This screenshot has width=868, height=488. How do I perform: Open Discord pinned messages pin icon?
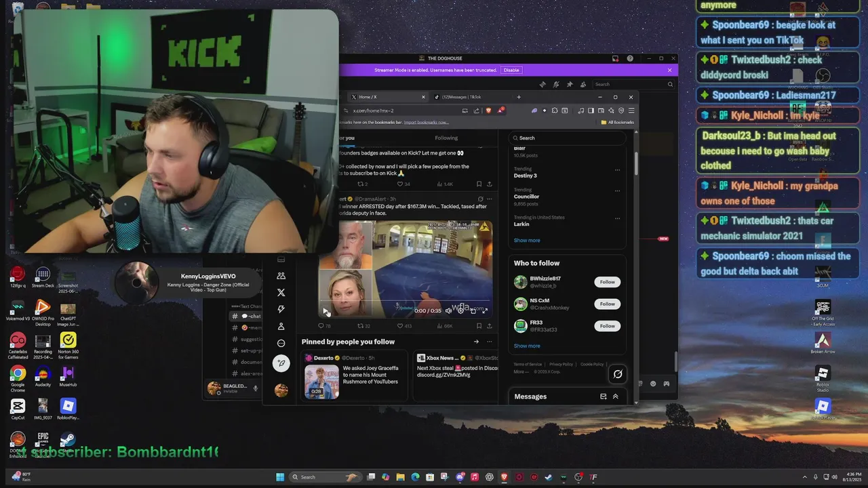tap(570, 85)
